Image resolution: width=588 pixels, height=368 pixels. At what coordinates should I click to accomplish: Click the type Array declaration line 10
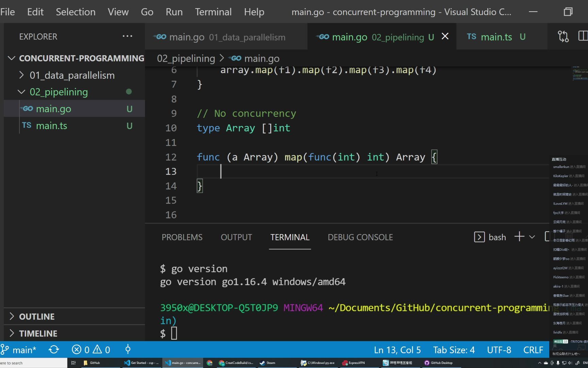243,128
